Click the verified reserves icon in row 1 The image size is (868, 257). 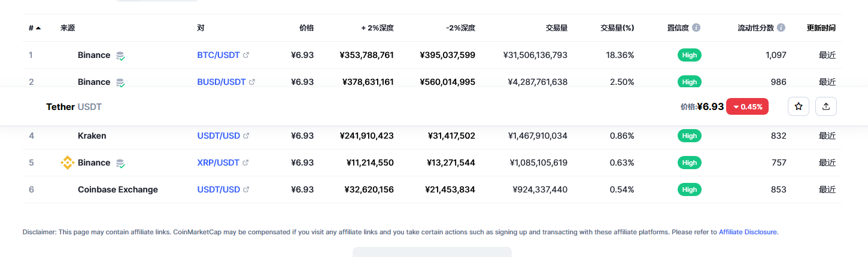click(120, 56)
